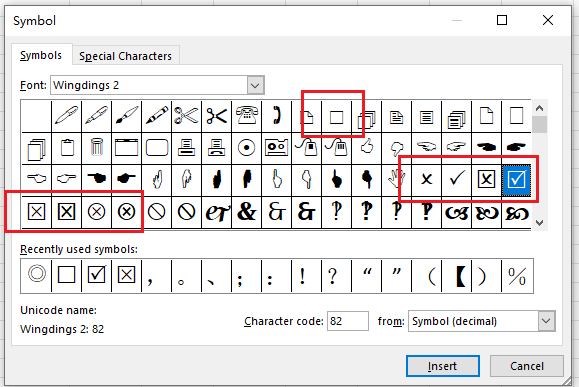This screenshot has width=579, height=387.
Task: Select the thin prohibition sign symbol
Action: tap(157, 212)
